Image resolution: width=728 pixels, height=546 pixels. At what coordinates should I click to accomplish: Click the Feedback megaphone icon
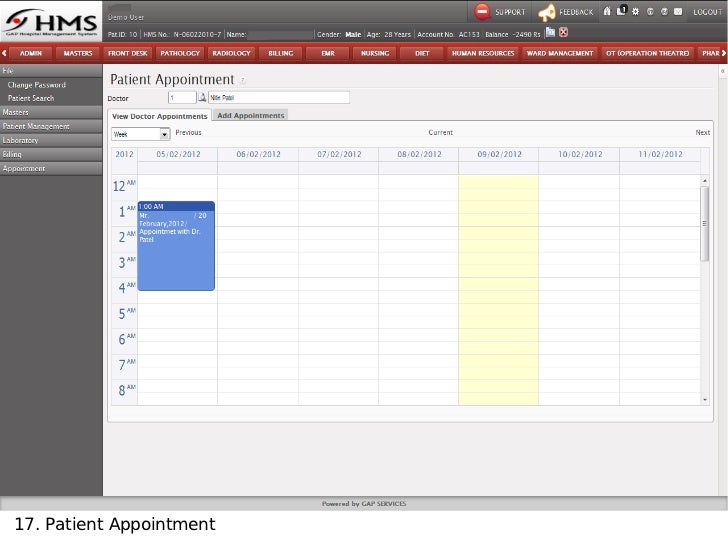tap(546, 13)
